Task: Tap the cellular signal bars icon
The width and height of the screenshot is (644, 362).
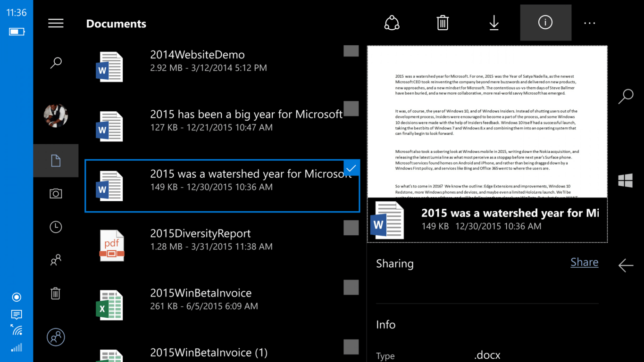Action: tap(17, 348)
